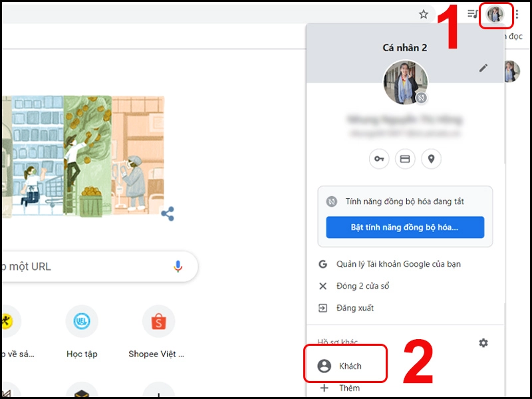Screen dimensions: 532x399
Task: Share the Google Doodle via the share icon
Action: tap(168, 213)
